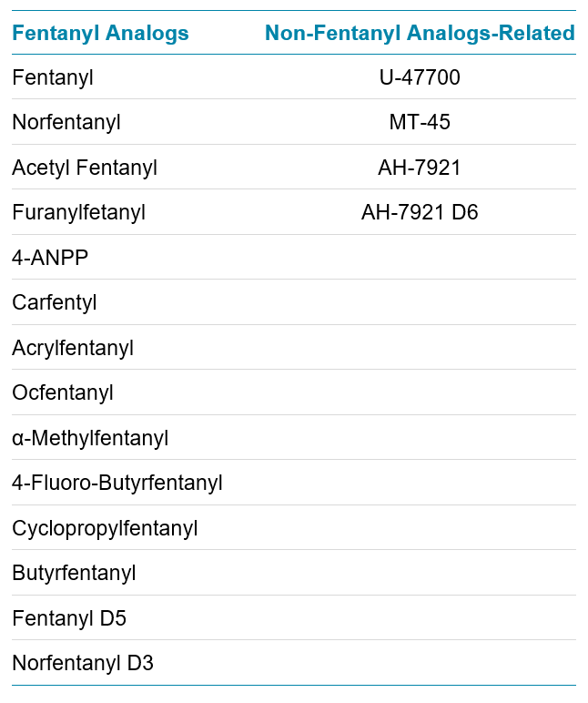Select the 4-Fluoro-Butyrfentanyl cell
The width and height of the screenshot is (588, 703).
[x=117, y=484]
